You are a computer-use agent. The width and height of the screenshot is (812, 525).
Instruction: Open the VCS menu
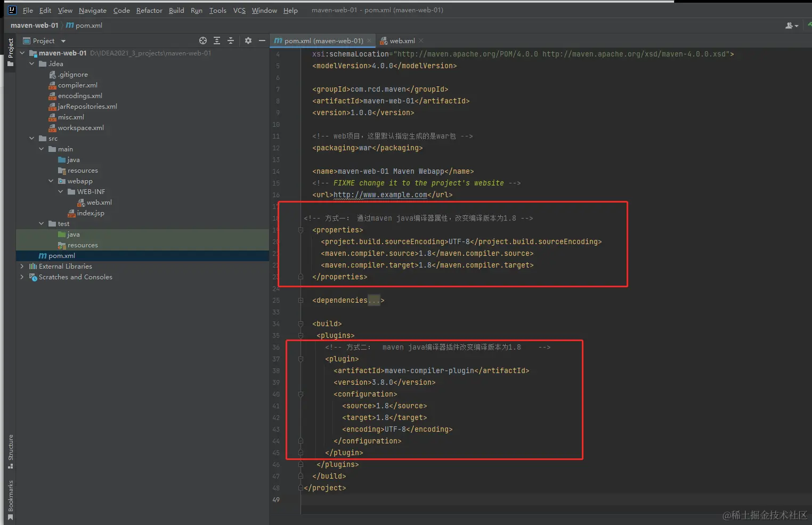pos(239,10)
